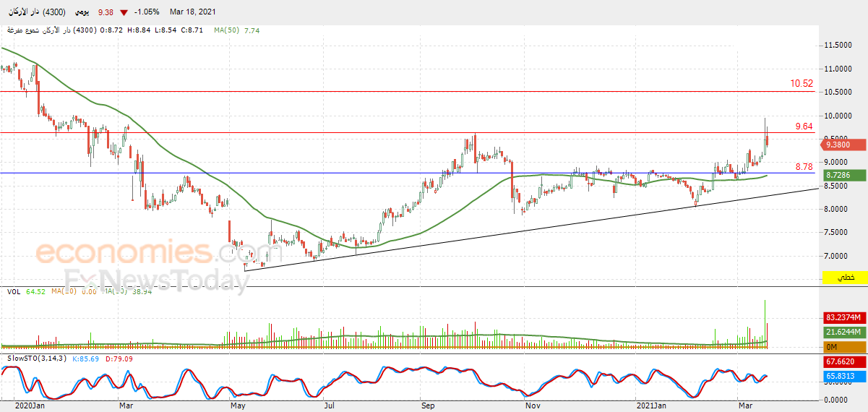Click the yellow خطي scale label

click(x=845, y=278)
